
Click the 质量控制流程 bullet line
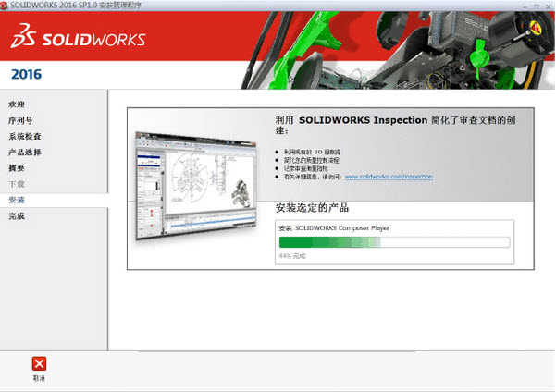[x=312, y=160]
